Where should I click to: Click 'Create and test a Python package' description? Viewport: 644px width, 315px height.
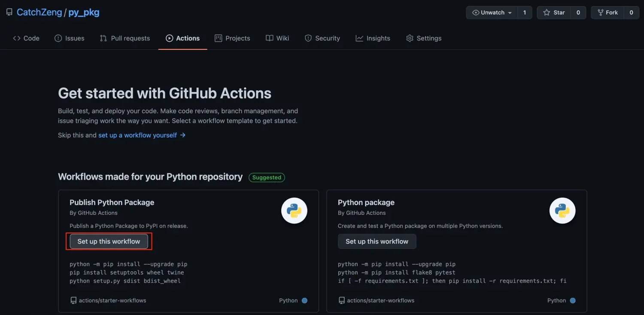pos(420,226)
